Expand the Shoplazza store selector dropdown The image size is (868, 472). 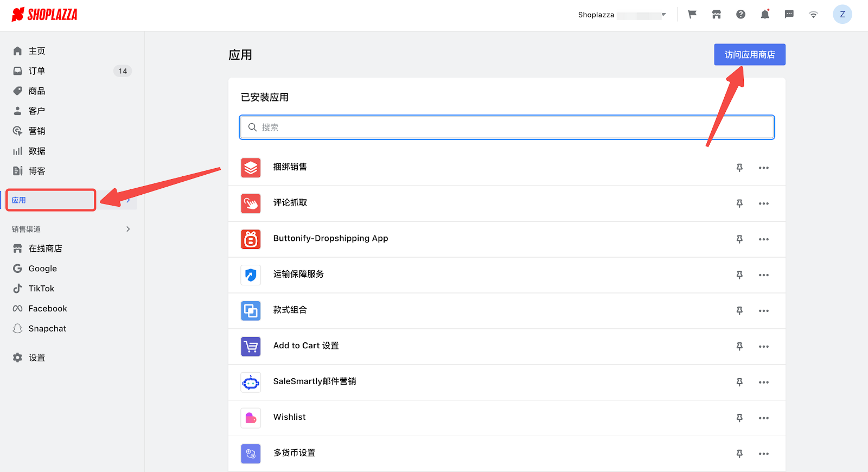(x=622, y=15)
